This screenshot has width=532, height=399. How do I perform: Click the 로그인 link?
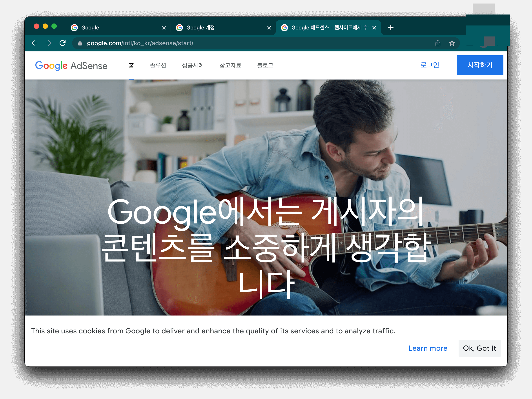430,65
